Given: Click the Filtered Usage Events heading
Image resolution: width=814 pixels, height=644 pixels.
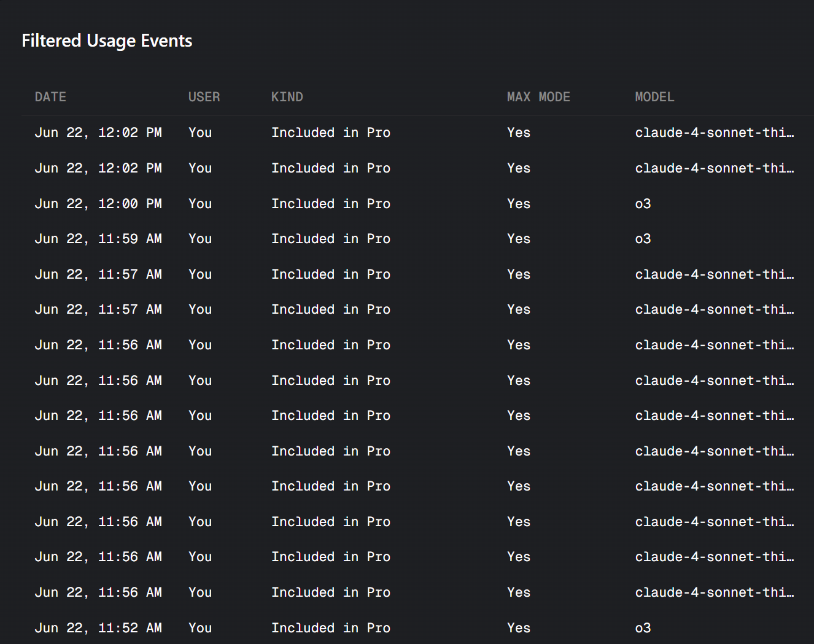Looking at the screenshot, I should 107,41.
